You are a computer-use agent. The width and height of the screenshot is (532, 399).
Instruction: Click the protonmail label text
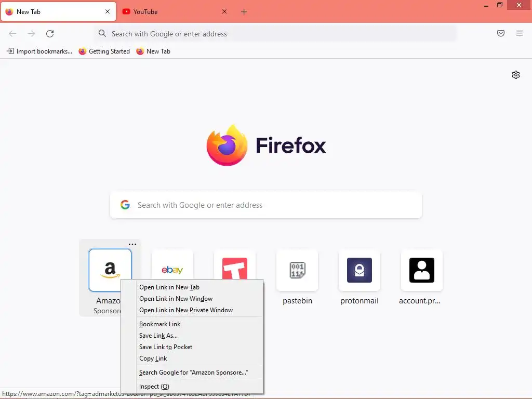pyautogui.click(x=360, y=301)
